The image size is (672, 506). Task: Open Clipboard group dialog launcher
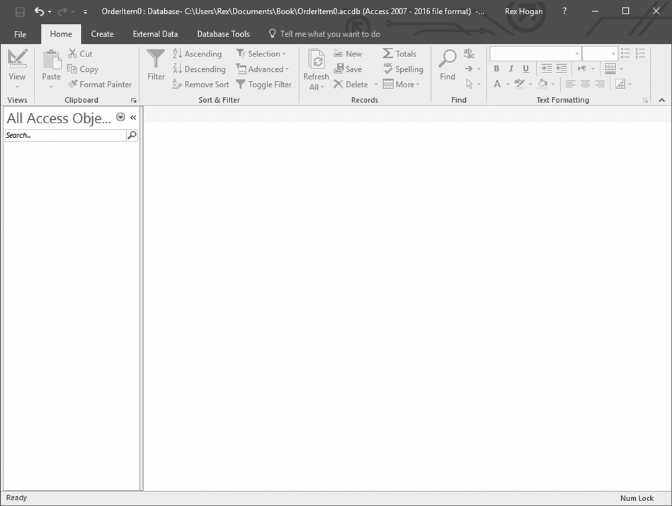(134, 100)
